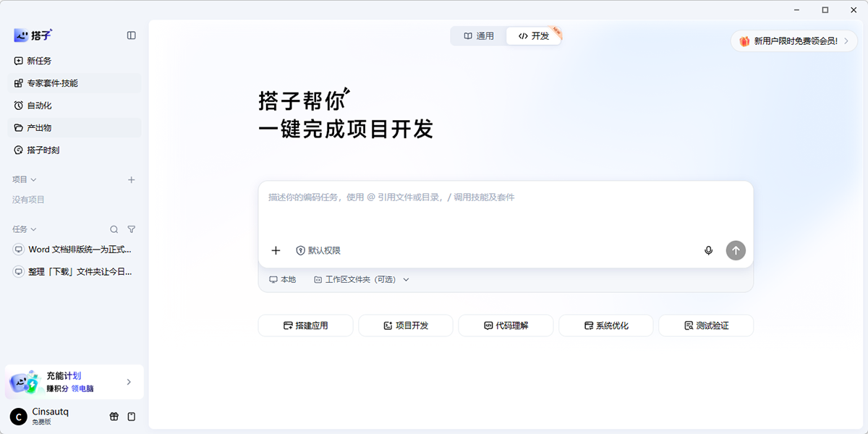868x434 pixels.
Task: Open the 默认权限 permission selector
Action: [x=318, y=250]
